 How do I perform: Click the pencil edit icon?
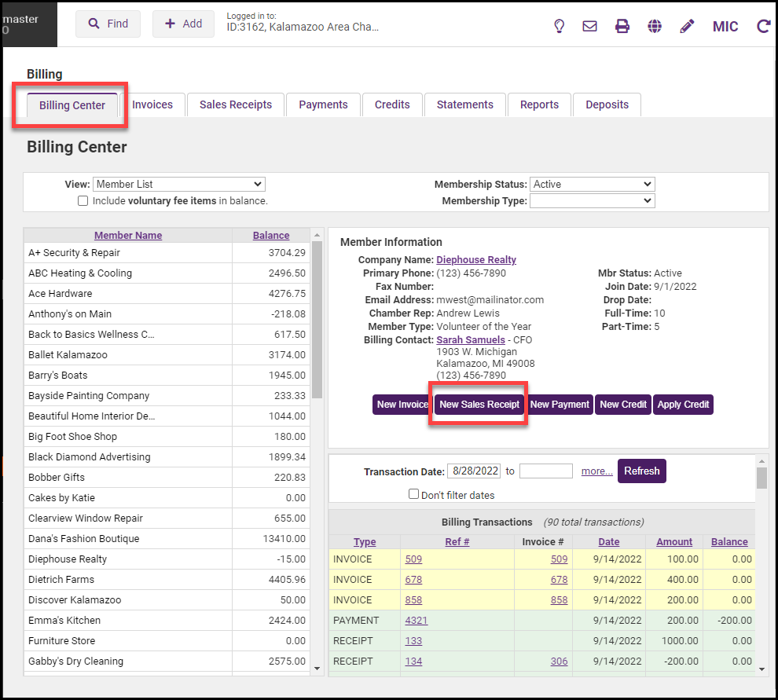point(687,26)
